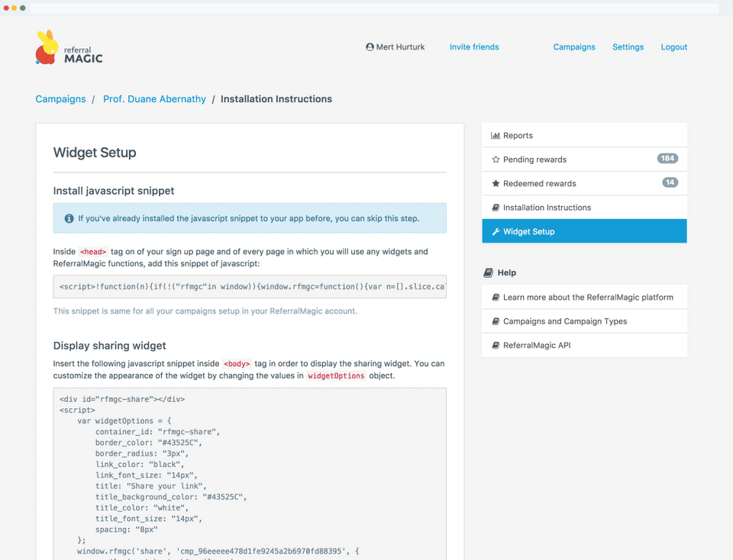Click the Redeemed rewards filled star icon

[x=496, y=184]
